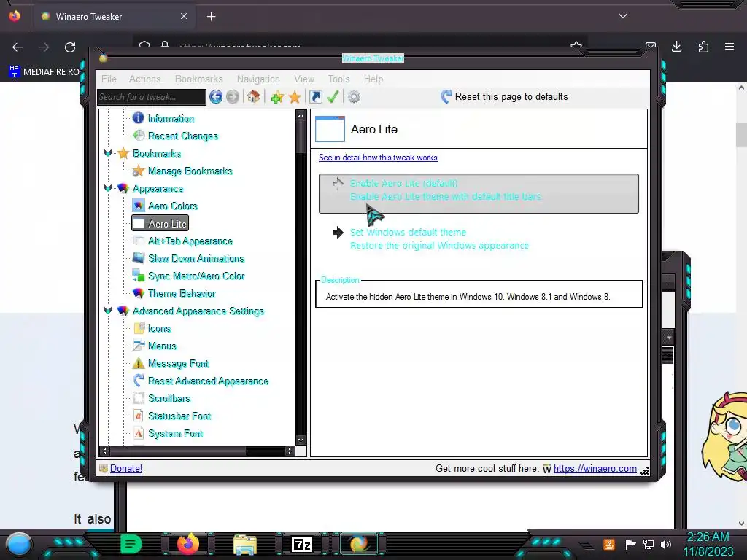The width and height of the screenshot is (747, 560).
Task: Click the Menus tree icon
Action: [139, 345]
